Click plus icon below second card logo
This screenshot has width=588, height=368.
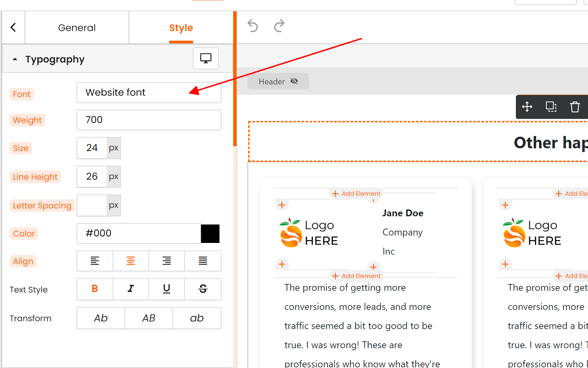coord(505,264)
